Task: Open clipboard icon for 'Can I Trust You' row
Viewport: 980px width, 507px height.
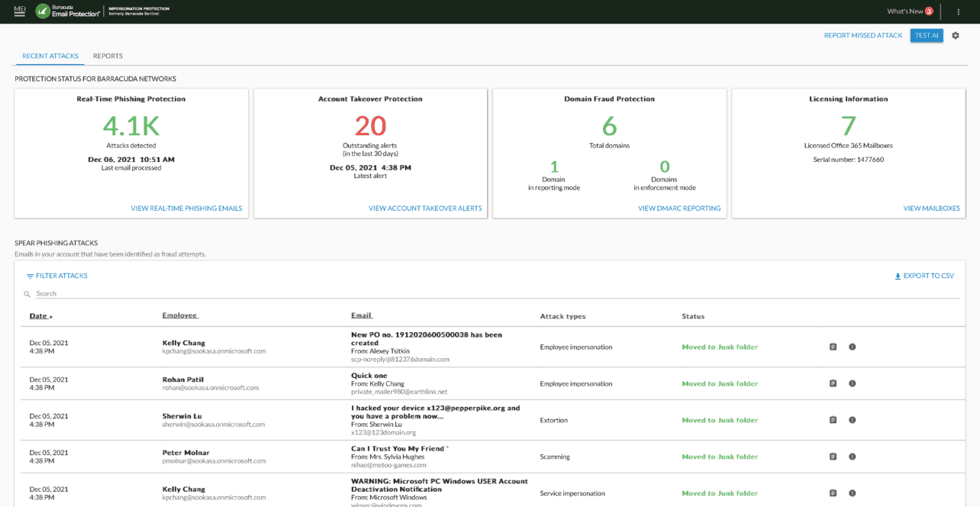Action: [833, 457]
